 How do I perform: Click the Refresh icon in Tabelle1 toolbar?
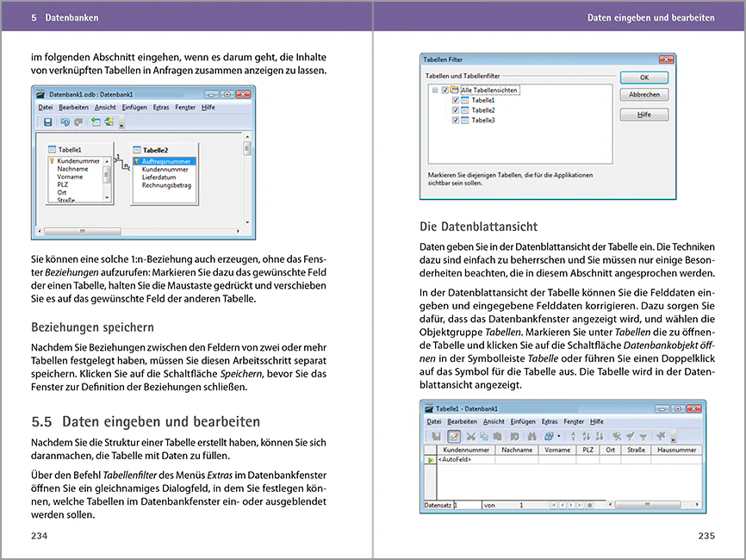coord(549,437)
